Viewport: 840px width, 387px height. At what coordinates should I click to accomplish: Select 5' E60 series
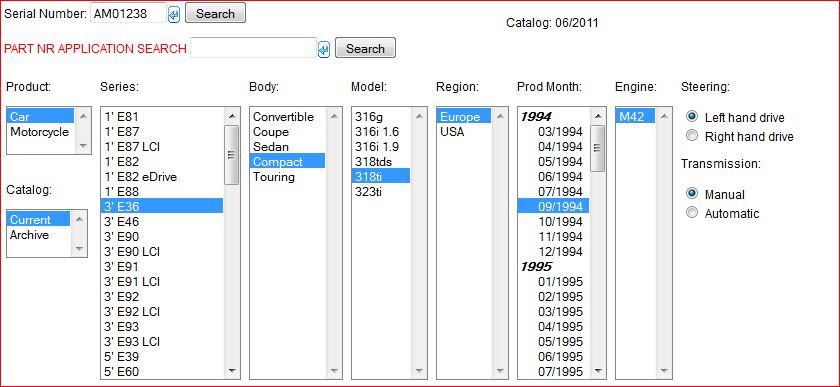click(x=162, y=371)
